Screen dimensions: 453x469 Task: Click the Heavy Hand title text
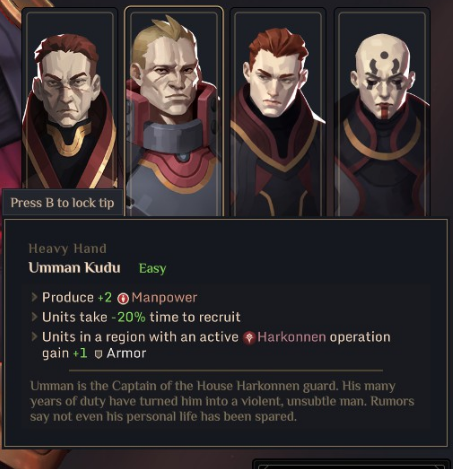pos(68,249)
